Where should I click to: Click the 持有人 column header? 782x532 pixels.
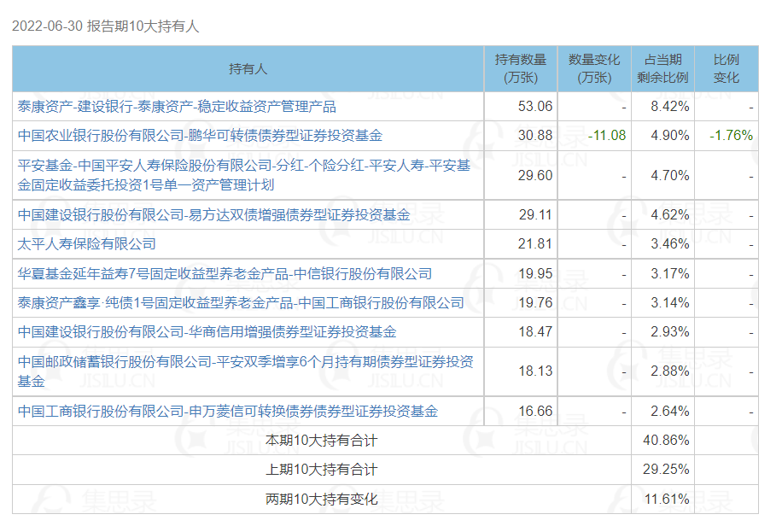pos(248,69)
